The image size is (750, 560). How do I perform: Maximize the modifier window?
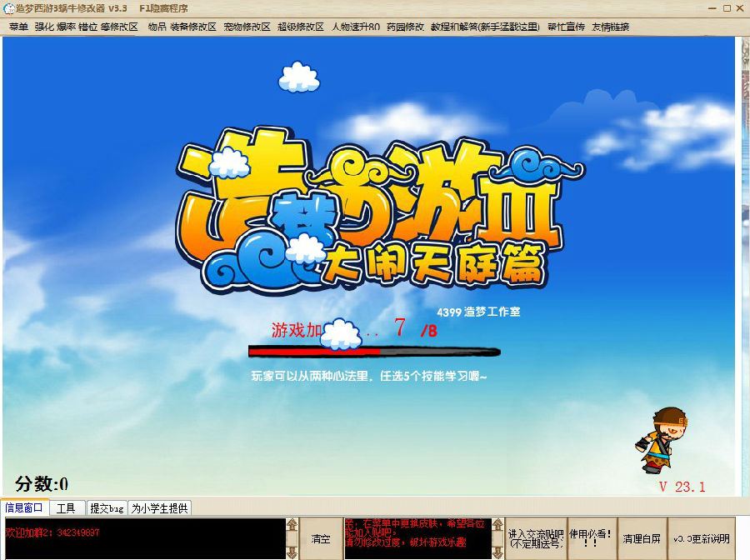(727, 8)
